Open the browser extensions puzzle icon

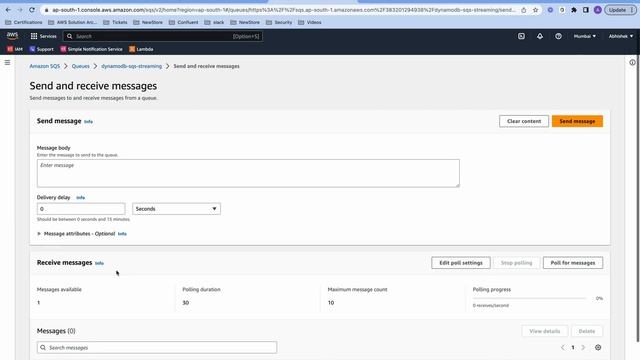pos(574,10)
